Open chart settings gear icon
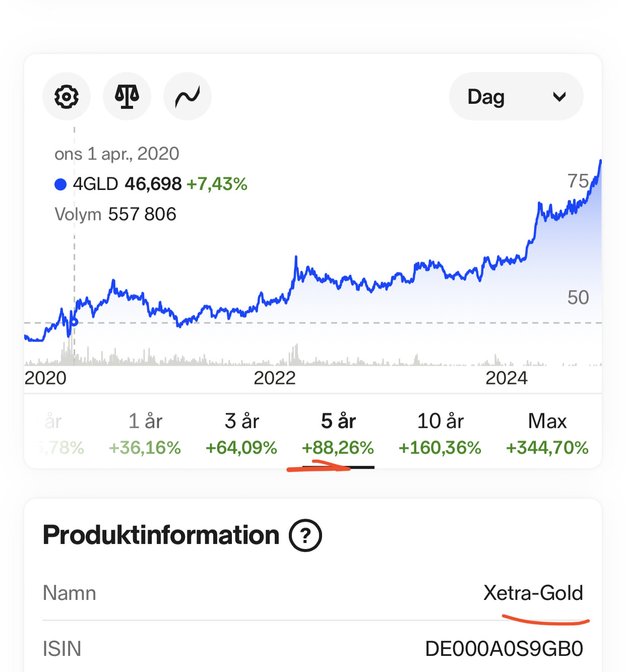 coord(67,96)
